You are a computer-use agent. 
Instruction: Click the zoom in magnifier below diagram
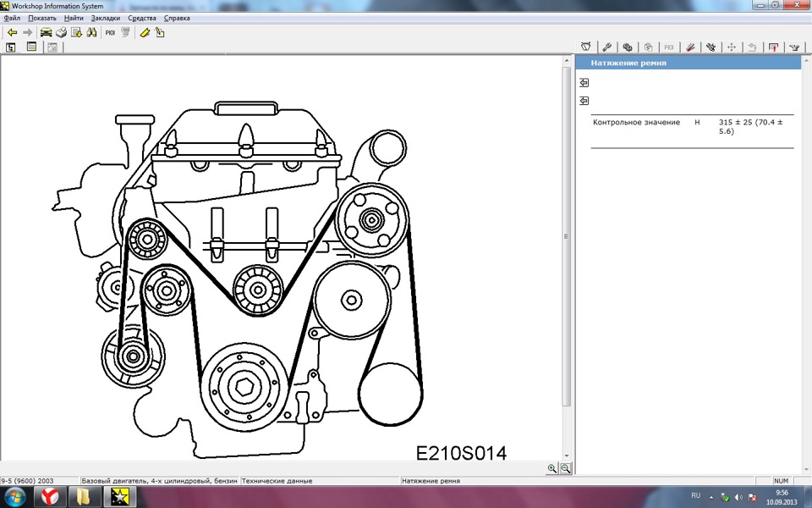[552, 468]
